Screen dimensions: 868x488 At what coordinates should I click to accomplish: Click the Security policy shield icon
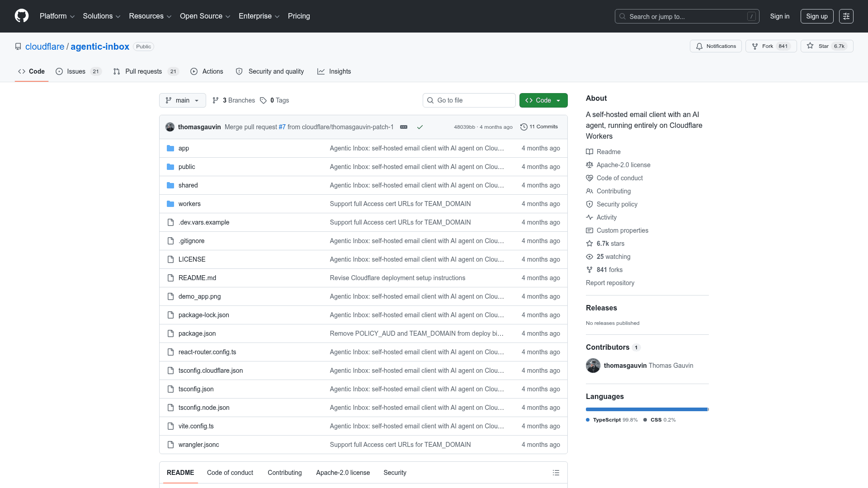[x=590, y=204]
